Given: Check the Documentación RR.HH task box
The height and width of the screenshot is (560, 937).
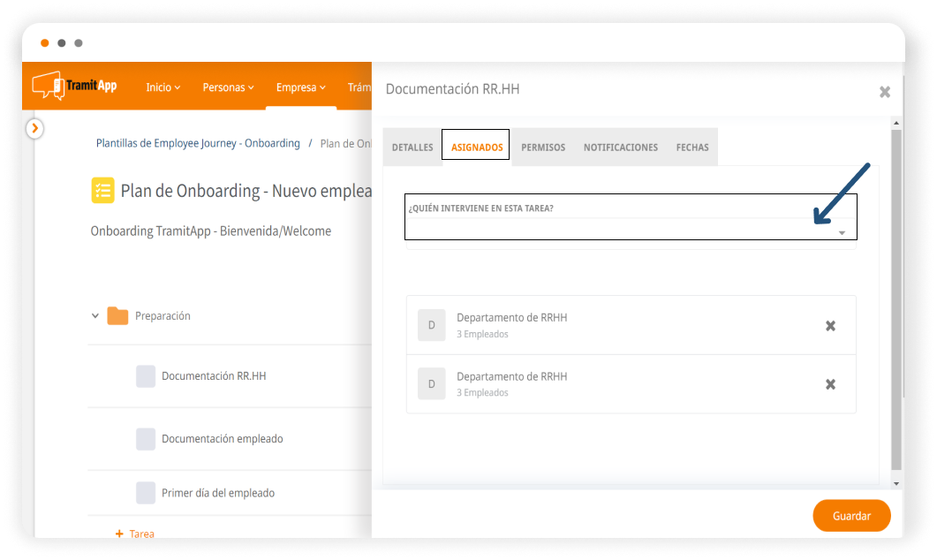Looking at the screenshot, I should (146, 376).
